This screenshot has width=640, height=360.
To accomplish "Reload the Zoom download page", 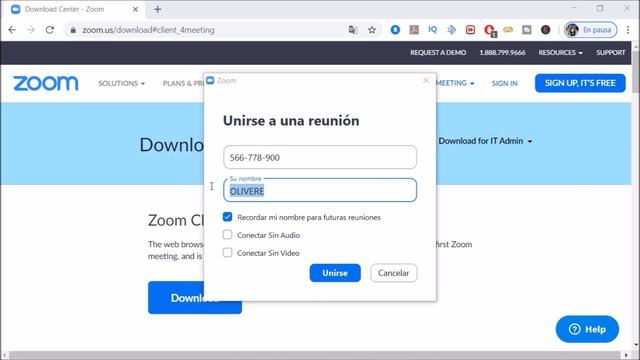I will coord(50,30).
